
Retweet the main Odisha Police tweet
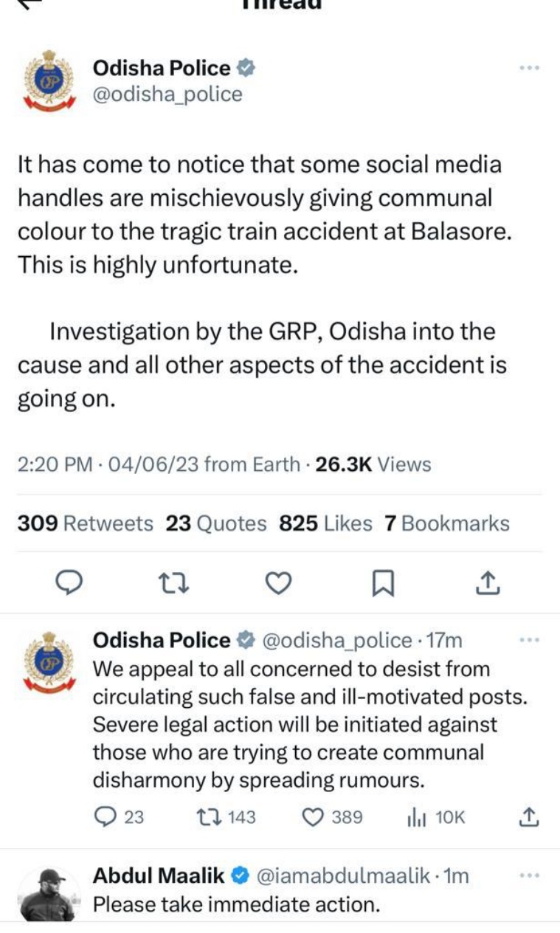coord(175,584)
